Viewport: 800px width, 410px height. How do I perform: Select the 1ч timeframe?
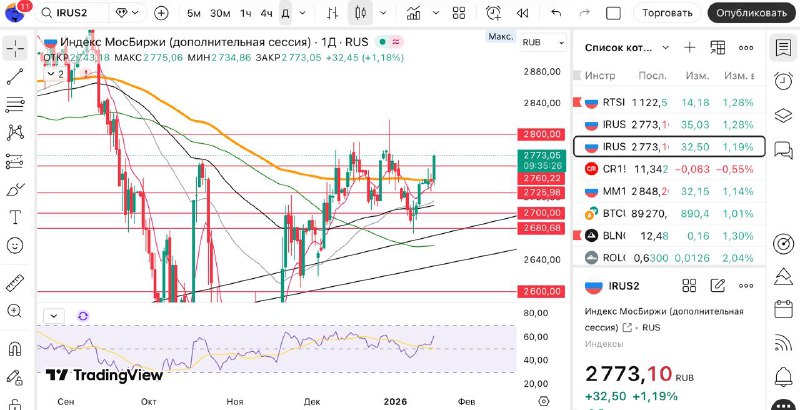coord(246,13)
